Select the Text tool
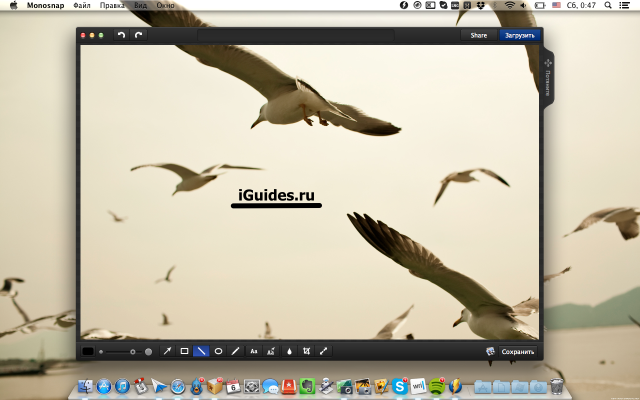Screen dimensions: 640x400 (x=254, y=351)
